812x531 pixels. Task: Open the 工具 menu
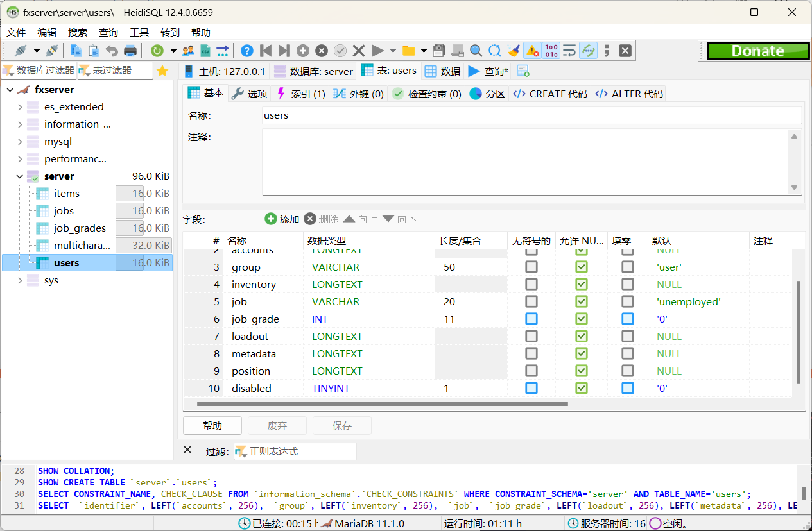(x=139, y=32)
